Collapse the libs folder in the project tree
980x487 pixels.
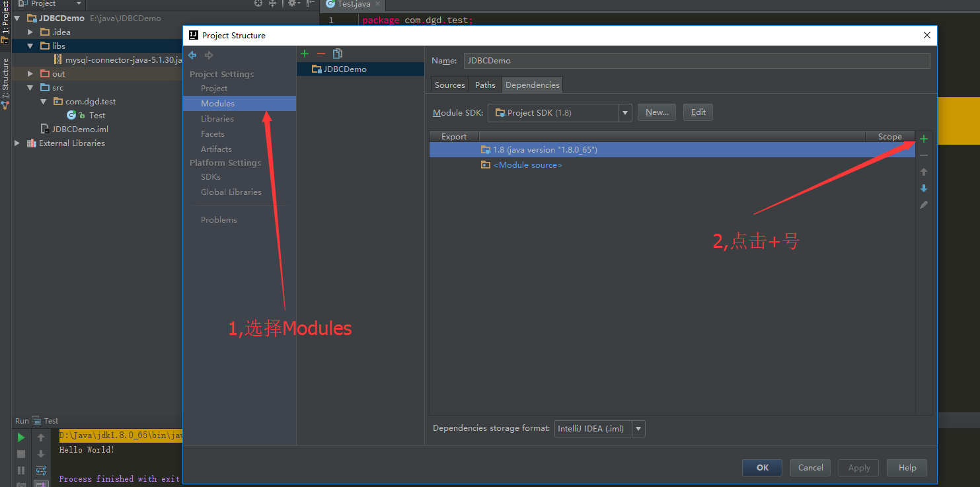[30, 46]
